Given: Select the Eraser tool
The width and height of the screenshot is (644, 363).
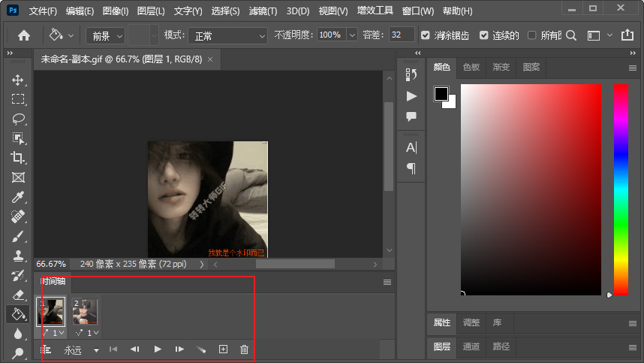Looking at the screenshot, I should tap(18, 295).
